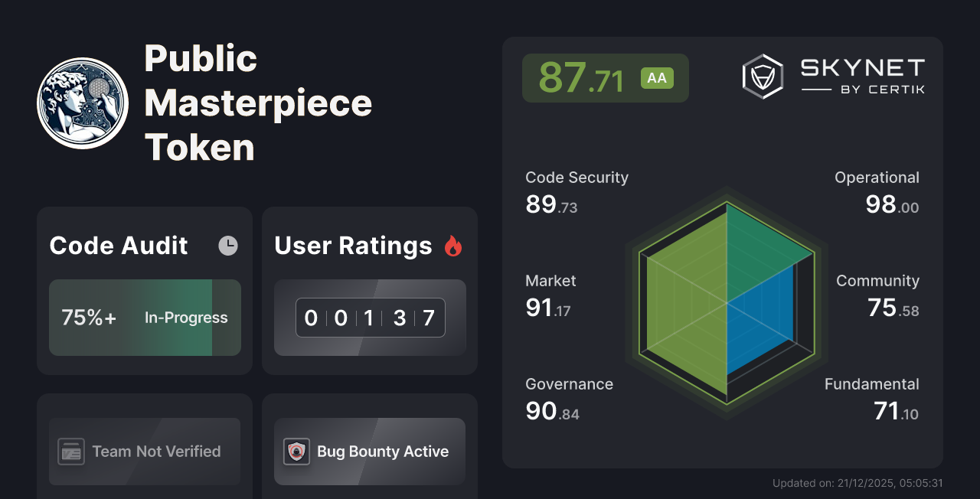Screen dimensions: 980x499
Task: Toggle Bug Bounty Active state
Action: point(369,452)
